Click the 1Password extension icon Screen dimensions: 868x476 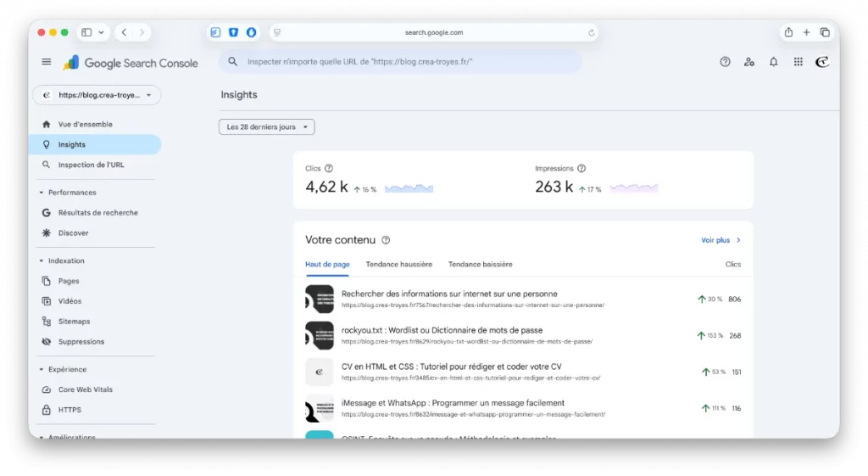coord(251,32)
